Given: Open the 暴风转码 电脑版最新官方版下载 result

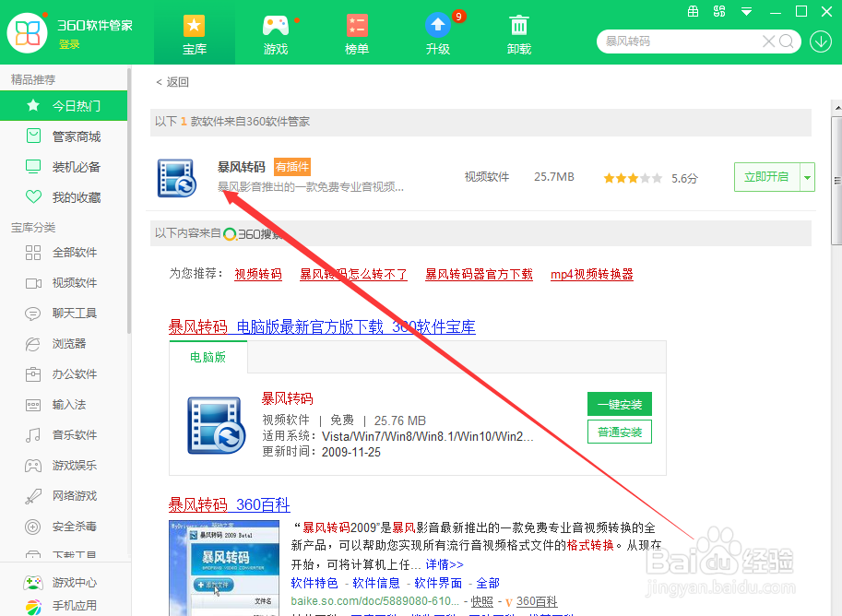Looking at the screenshot, I should (322, 326).
